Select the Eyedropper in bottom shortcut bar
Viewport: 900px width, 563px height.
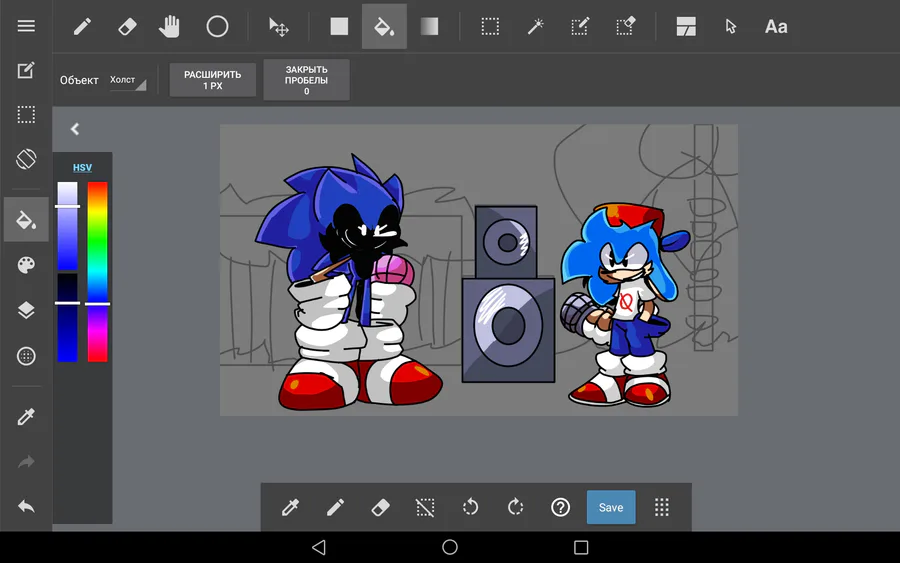tap(290, 507)
